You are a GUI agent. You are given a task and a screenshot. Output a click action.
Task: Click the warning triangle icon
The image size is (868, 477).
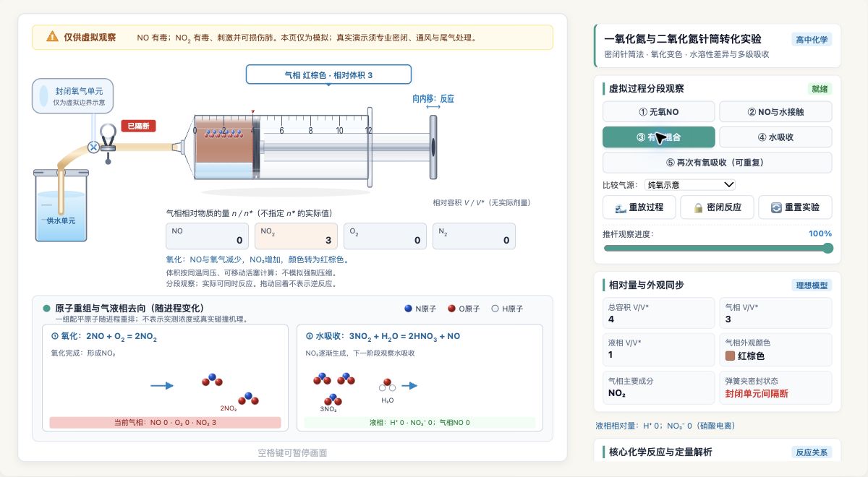click(x=52, y=36)
